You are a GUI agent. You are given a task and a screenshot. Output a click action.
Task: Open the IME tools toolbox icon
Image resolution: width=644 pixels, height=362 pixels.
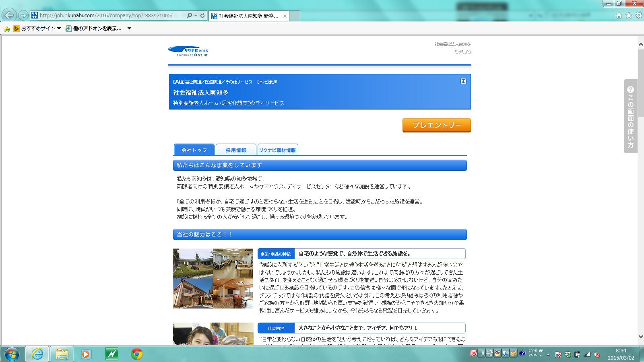coord(514,354)
